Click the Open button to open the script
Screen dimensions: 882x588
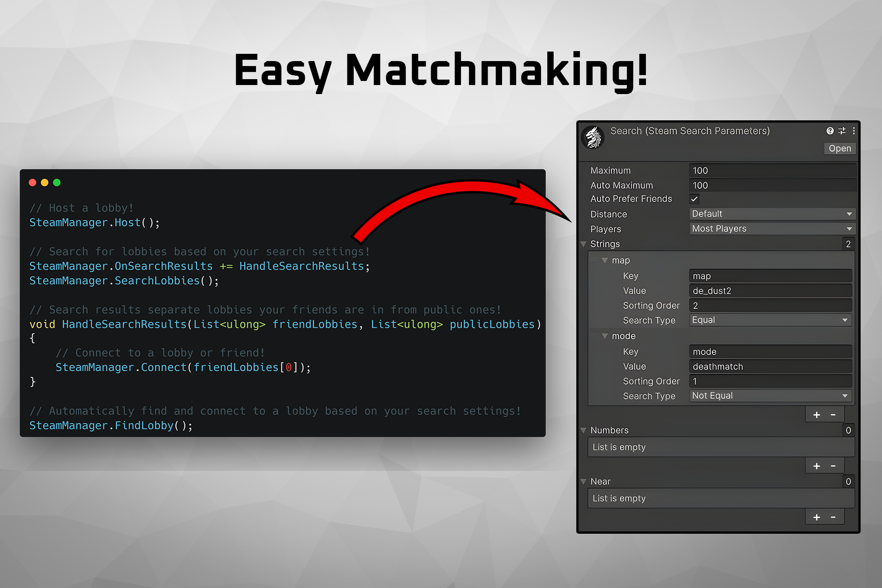(x=840, y=148)
